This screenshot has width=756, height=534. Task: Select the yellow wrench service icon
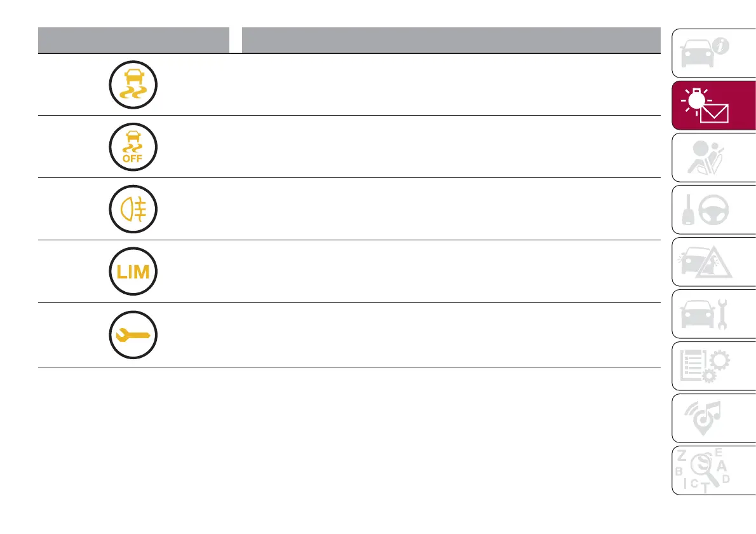point(133,336)
